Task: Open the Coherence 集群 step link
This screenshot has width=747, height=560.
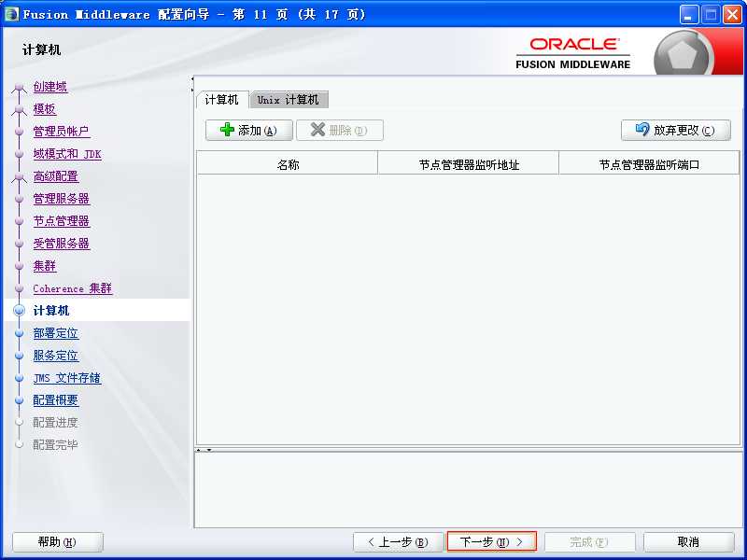Action: coord(73,288)
